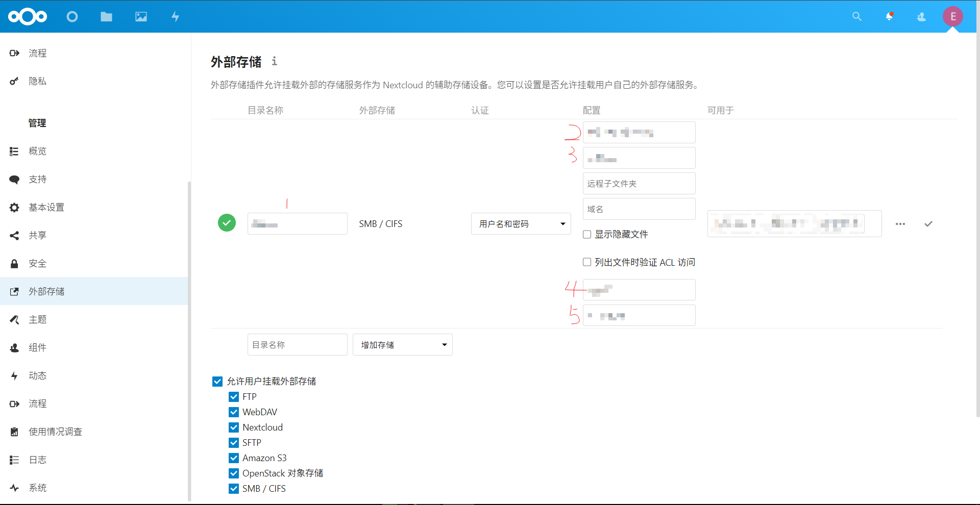The width and height of the screenshot is (980, 505).
Task: Click the 隐私 key icon in sidebar
Action: (14, 81)
